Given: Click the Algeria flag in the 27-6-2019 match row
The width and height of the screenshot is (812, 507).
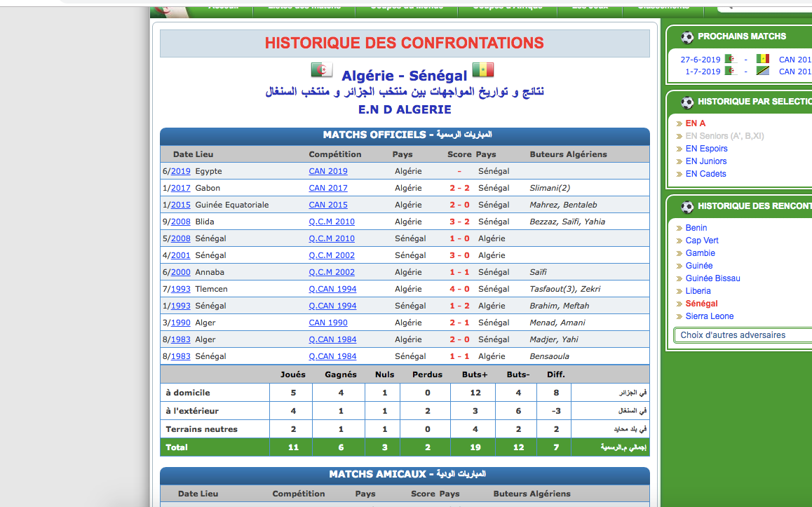Looking at the screenshot, I should tap(730, 60).
